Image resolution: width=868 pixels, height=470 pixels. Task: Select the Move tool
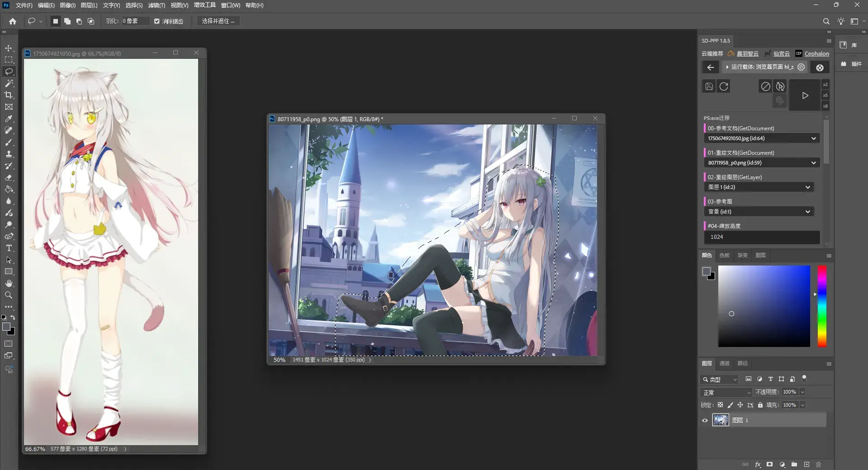coord(9,48)
